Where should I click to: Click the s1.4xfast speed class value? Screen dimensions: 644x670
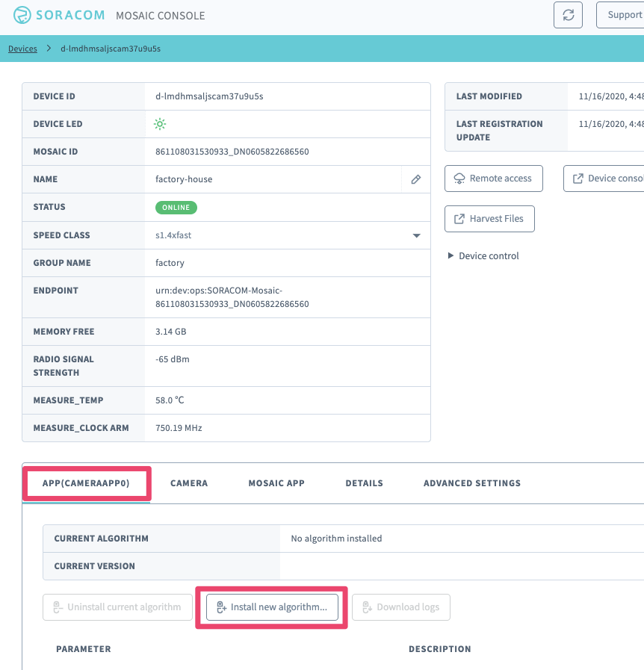pyautogui.click(x=173, y=235)
